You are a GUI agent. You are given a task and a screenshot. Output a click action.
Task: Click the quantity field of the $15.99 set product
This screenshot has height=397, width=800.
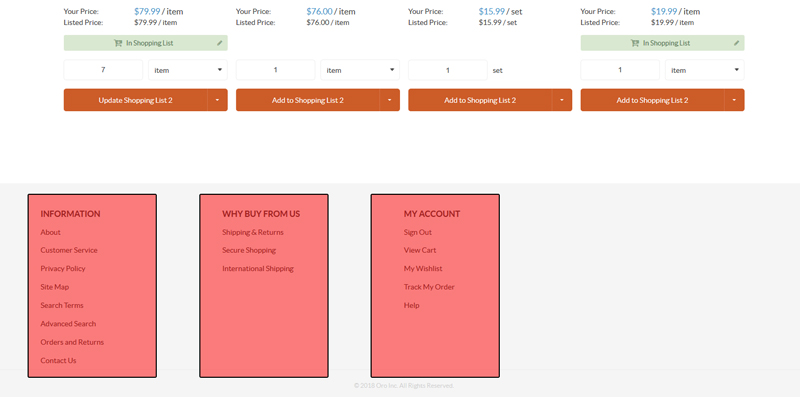click(447, 70)
